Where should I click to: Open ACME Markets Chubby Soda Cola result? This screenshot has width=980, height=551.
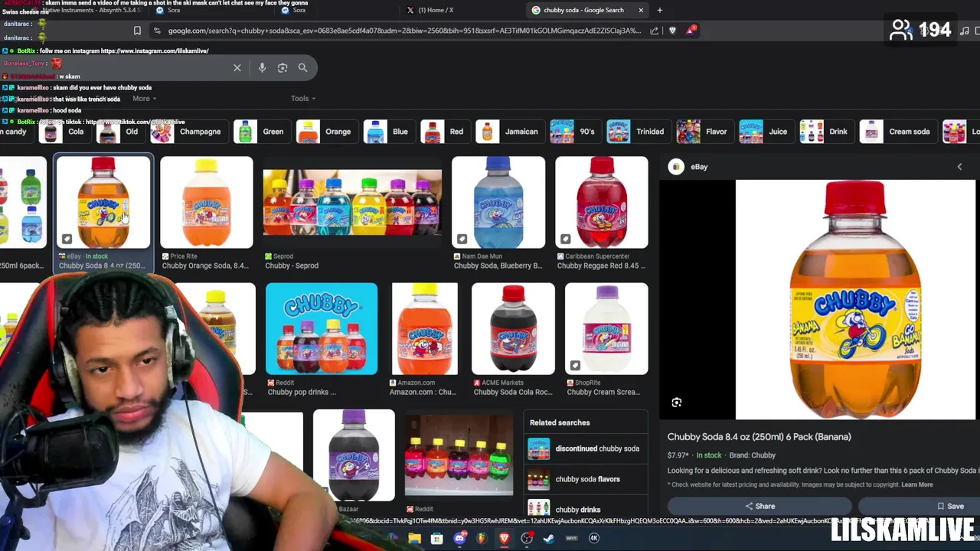click(514, 329)
